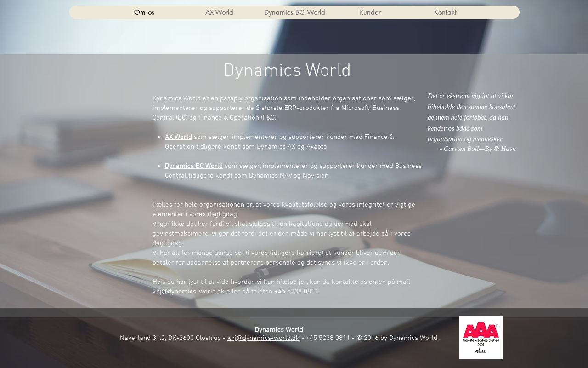The image size is (588, 368).
Task: Click the Carsten Boll attribution line
Action: 477,149
